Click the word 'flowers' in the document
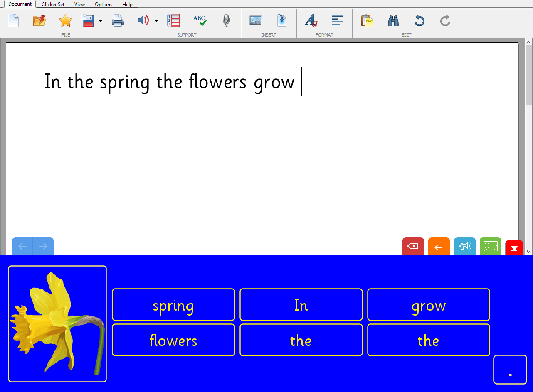The width and height of the screenshot is (533, 392). [217, 81]
